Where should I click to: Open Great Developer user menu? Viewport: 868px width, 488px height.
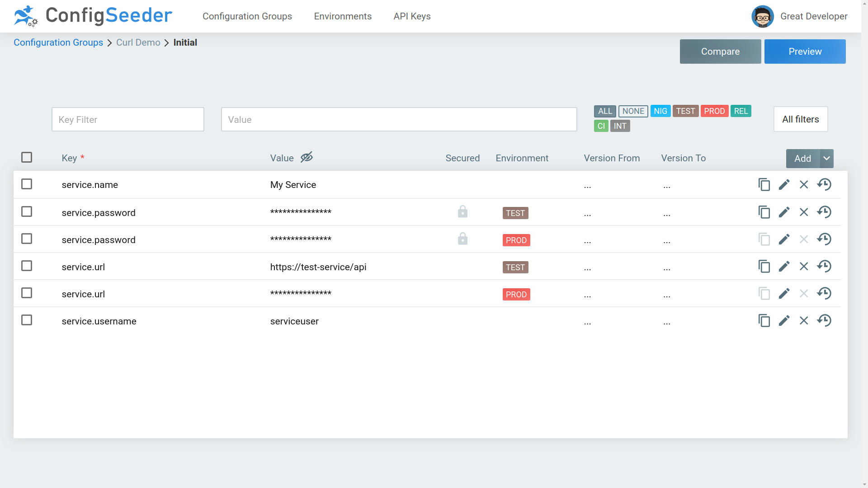coord(799,16)
